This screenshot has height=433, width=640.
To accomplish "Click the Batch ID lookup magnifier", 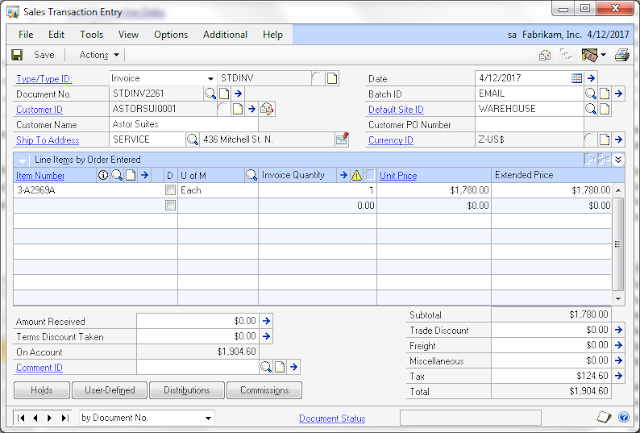I will coord(591,93).
